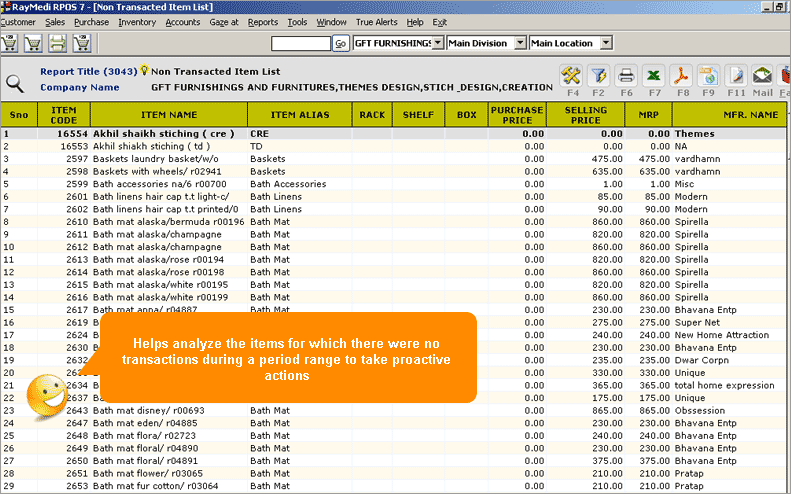
Task: Click the Mail envelope icon
Action: (763, 76)
